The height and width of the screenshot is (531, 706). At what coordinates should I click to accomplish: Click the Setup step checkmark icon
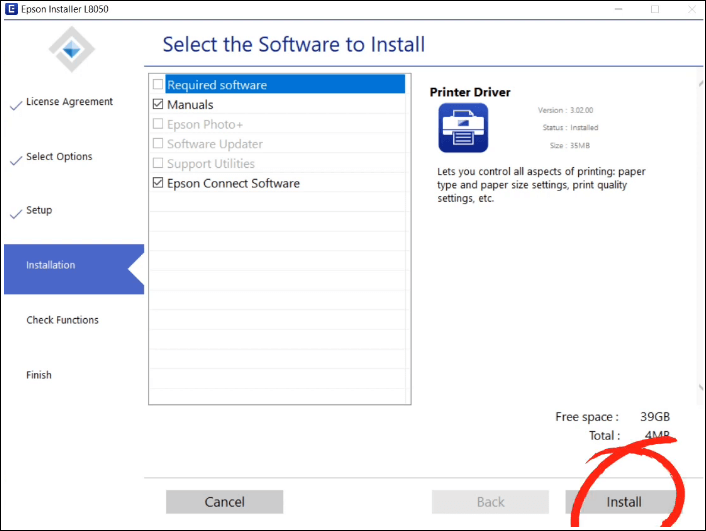coord(15,213)
